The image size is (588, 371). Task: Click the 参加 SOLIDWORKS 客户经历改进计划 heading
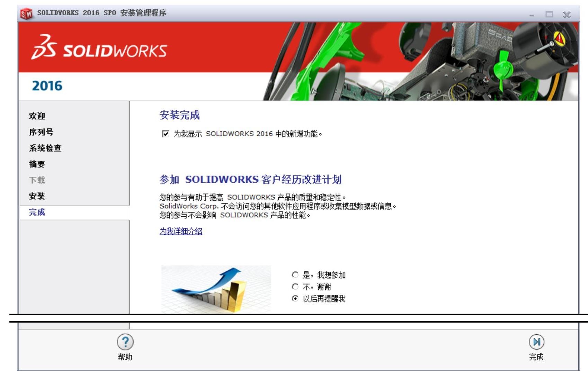pos(250,180)
